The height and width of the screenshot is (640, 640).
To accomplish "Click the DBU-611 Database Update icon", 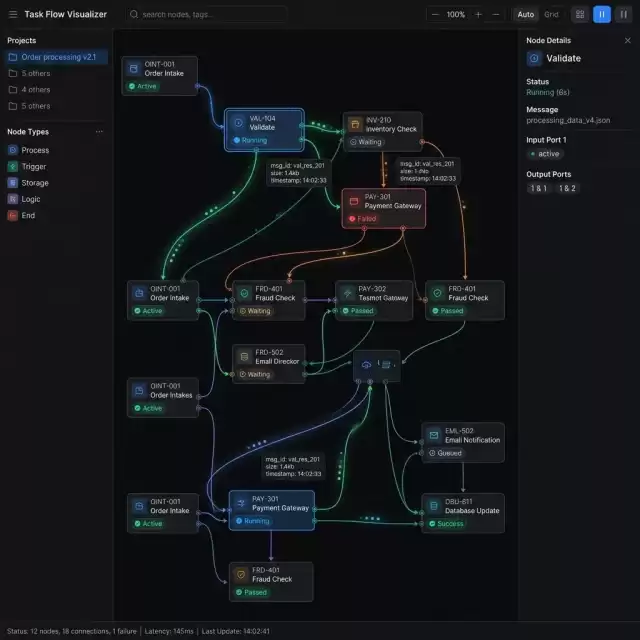I will (x=434, y=506).
